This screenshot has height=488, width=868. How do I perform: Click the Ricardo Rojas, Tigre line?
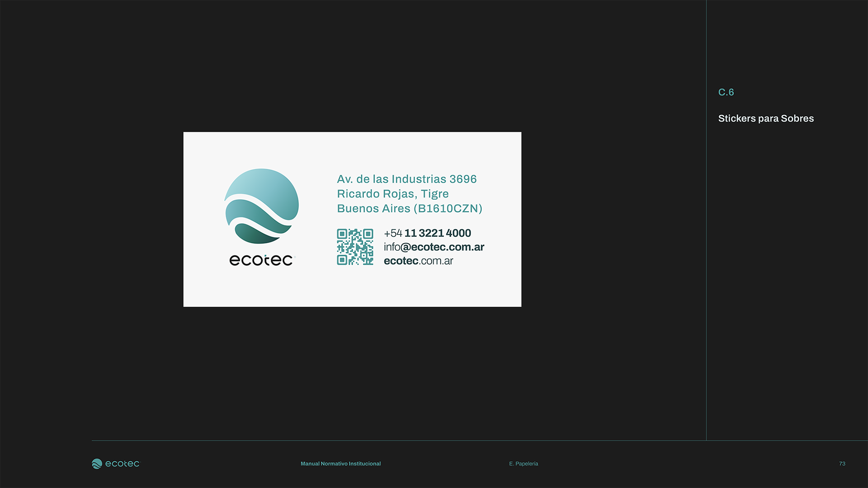click(392, 194)
